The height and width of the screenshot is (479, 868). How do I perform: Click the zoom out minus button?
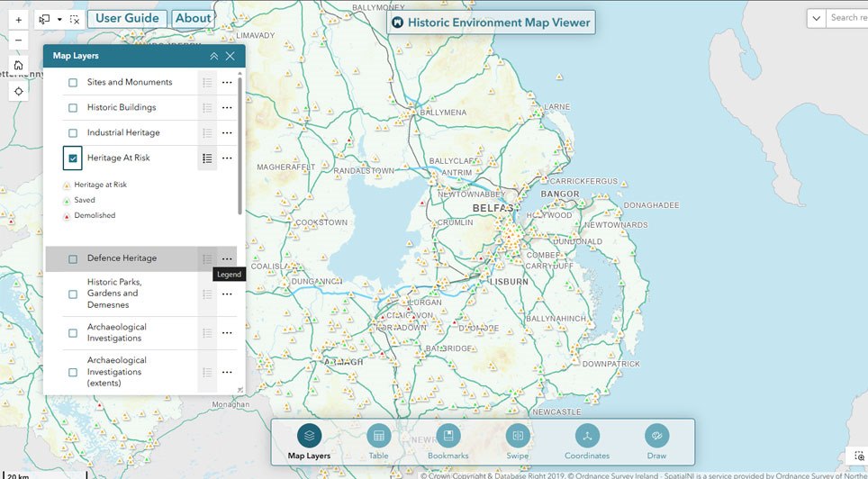click(19, 41)
